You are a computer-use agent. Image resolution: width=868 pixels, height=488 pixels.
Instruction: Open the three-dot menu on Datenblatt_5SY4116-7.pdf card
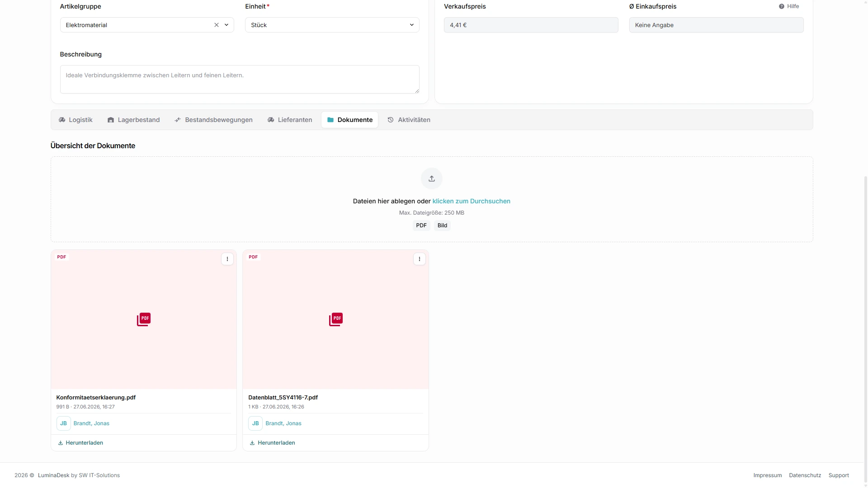point(420,259)
